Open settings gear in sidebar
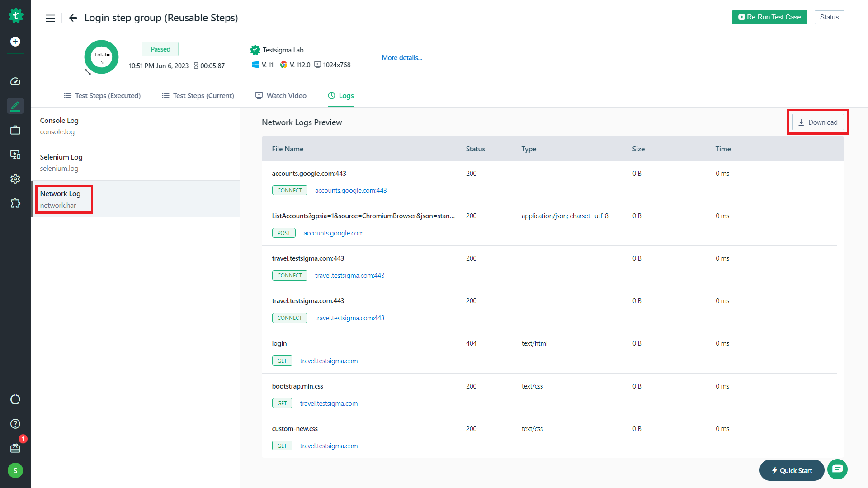This screenshot has height=488, width=868. [15, 179]
